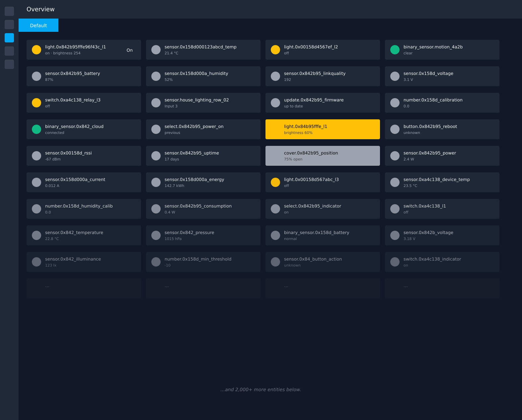Open number.0x158d_min_threshold entity
This screenshot has height=420, width=522.
[x=203, y=262]
